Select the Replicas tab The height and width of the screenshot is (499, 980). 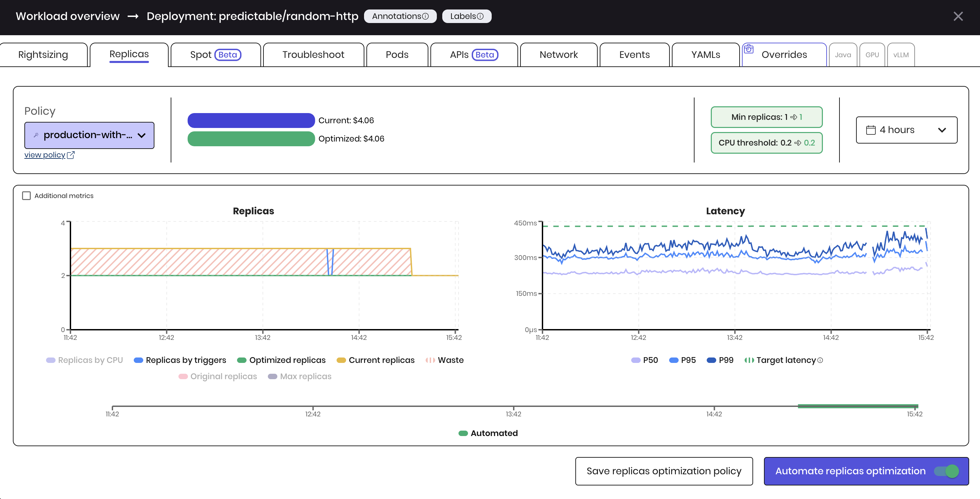(x=129, y=55)
